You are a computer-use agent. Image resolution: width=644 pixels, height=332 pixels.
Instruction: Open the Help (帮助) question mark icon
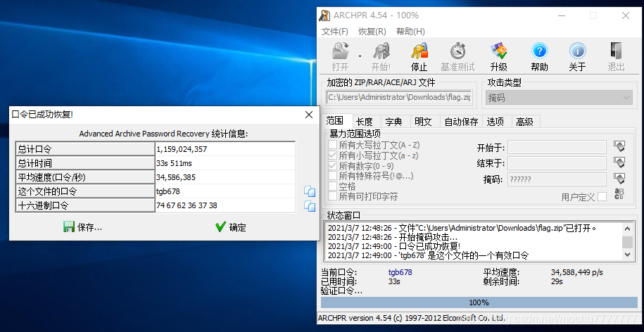[539, 52]
